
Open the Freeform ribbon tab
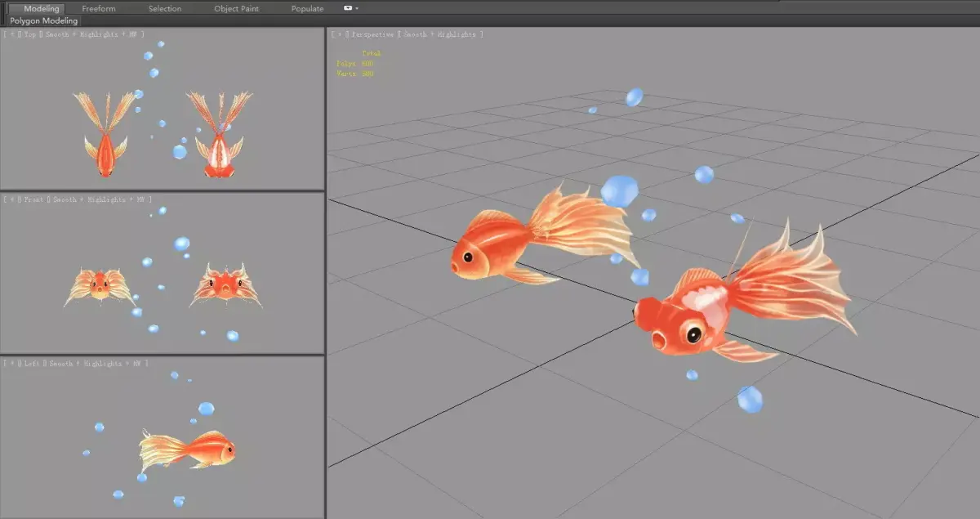pyautogui.click(x=99, y=8)
